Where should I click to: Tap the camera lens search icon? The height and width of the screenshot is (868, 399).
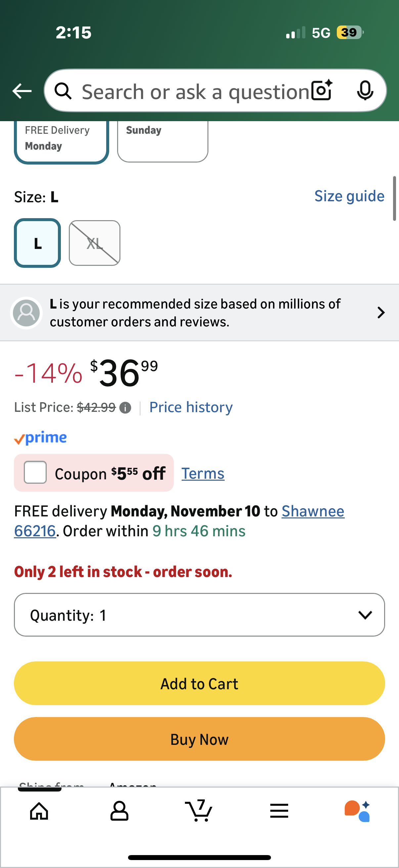(x=322, y=90)
